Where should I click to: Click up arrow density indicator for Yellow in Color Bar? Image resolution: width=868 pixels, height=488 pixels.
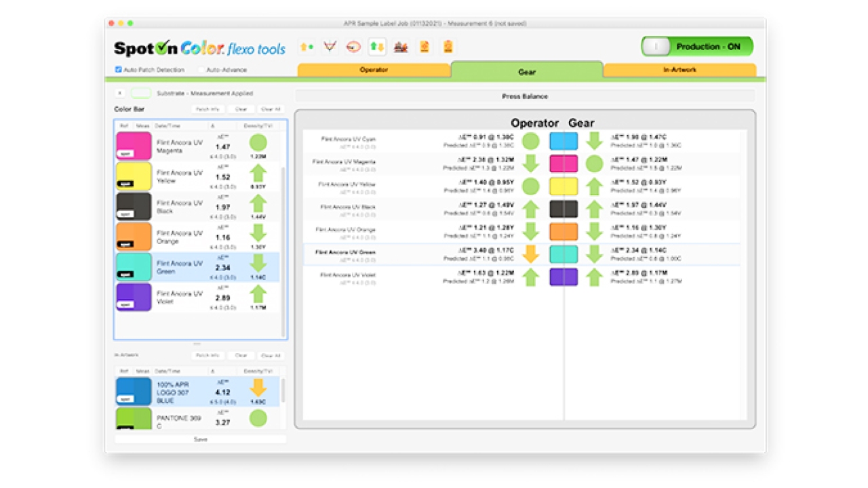point(258,173)
